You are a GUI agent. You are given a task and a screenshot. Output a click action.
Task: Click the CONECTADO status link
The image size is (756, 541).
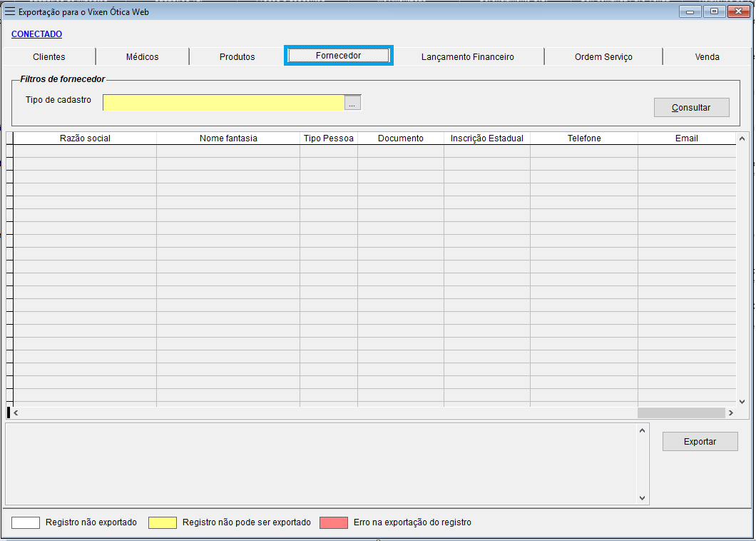[36, 34]
